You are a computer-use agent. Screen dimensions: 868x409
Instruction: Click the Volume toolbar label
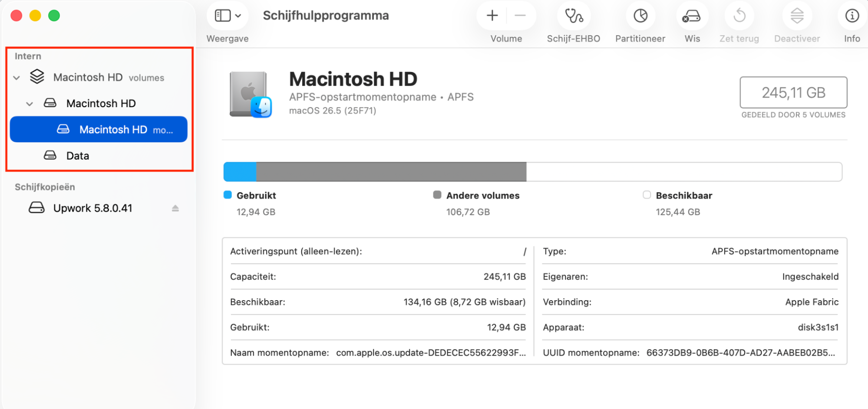[x=506, y=39]
